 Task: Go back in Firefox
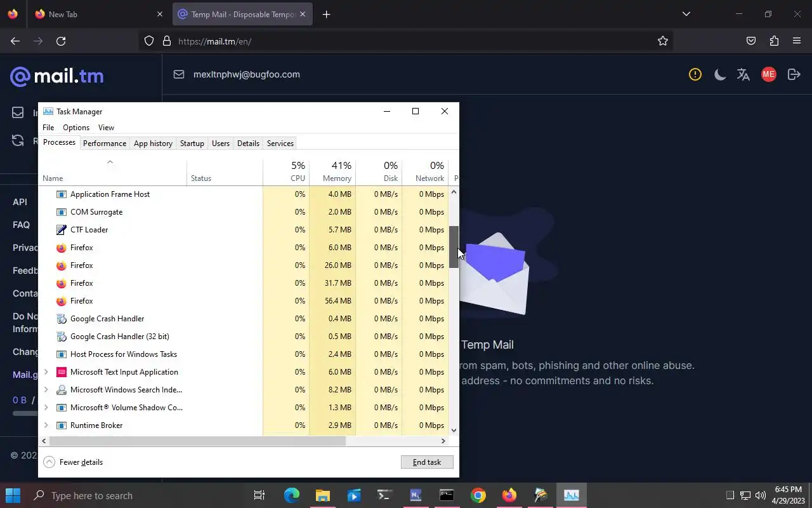[x=15, y=41]
